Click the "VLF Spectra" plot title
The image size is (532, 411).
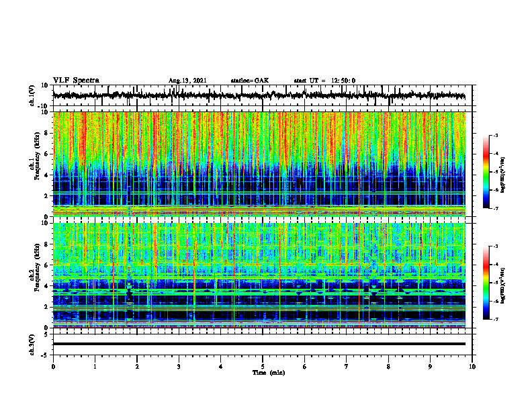[x=76, y=81]
